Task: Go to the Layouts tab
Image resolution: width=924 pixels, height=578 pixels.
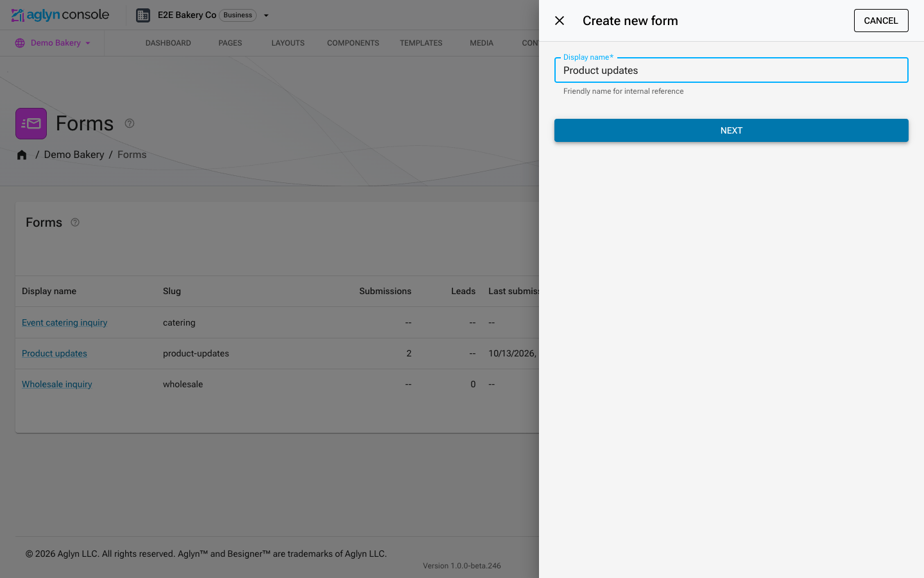Action: 288,43
